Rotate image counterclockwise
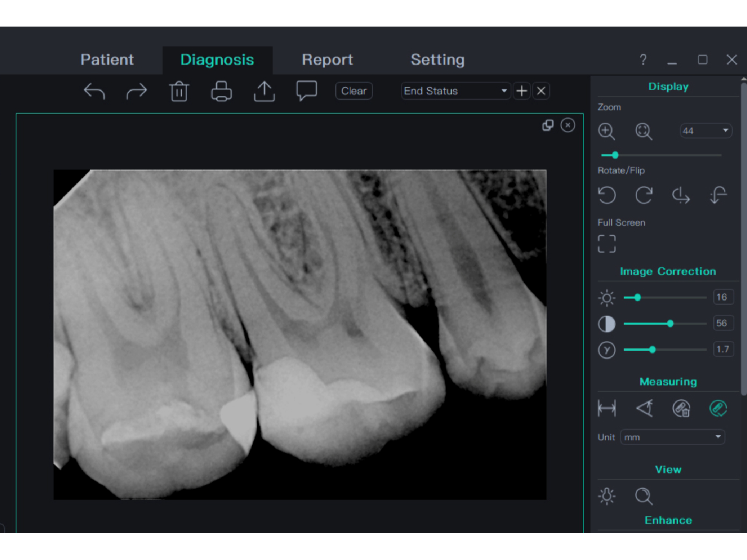Image resolution: width=747 pixels, height=560 pixels. tap(607, 195)
